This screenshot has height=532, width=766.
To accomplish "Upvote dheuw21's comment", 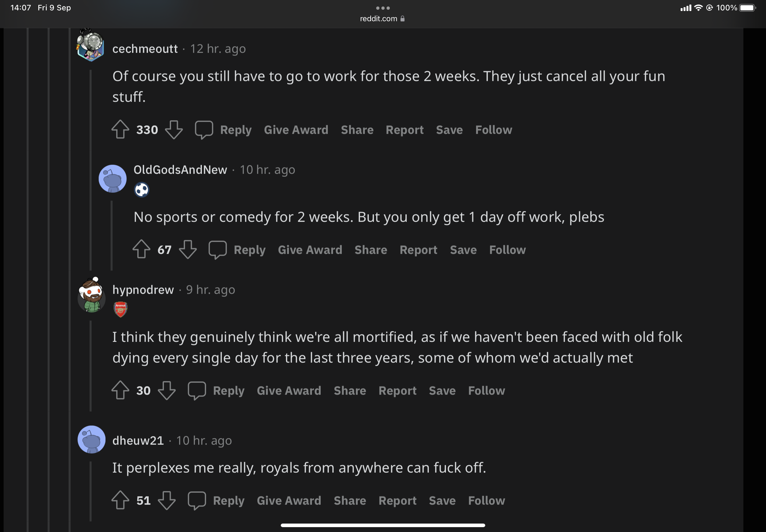I will point(120,500).
